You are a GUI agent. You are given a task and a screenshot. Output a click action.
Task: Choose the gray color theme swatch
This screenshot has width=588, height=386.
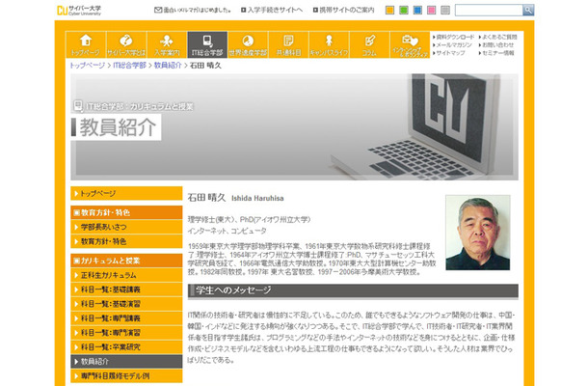click(445, 11)
